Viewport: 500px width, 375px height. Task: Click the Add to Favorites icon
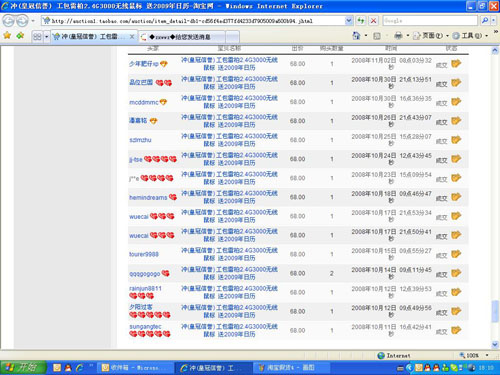pos(20,35)
